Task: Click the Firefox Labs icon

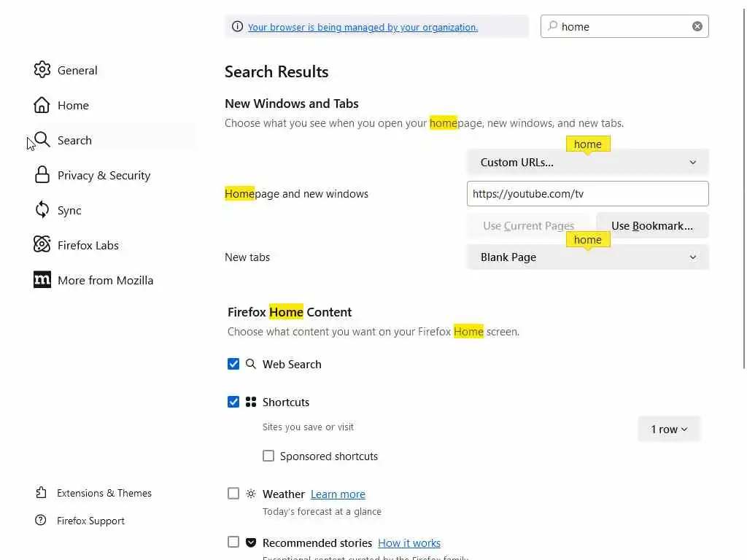Action: click(42, 245)
